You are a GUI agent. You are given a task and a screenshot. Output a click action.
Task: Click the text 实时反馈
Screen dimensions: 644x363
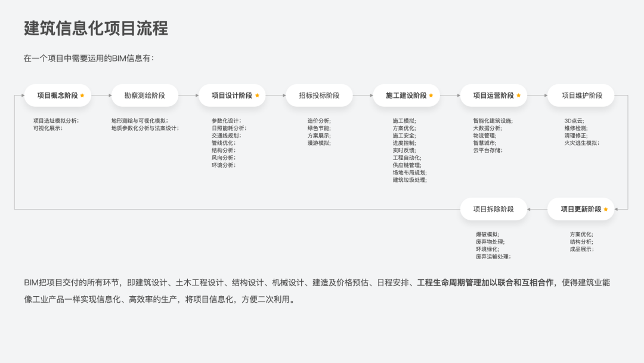coord(403,150)
